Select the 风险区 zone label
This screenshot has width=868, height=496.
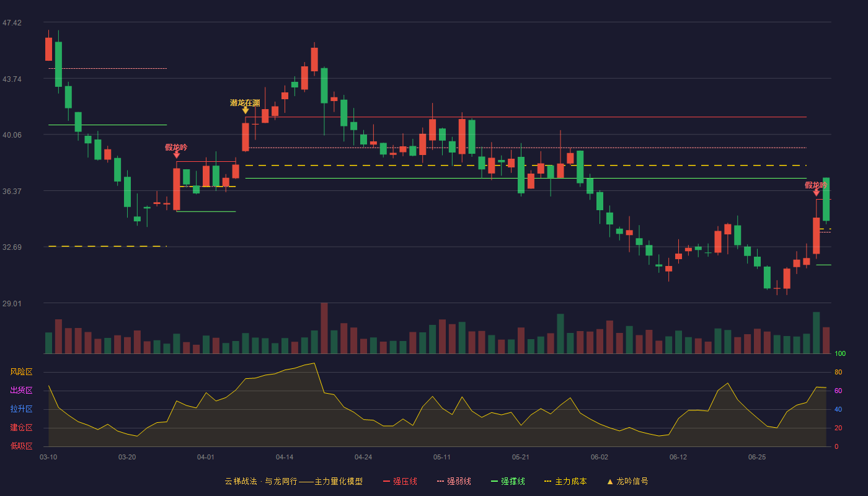click(21, 372)
